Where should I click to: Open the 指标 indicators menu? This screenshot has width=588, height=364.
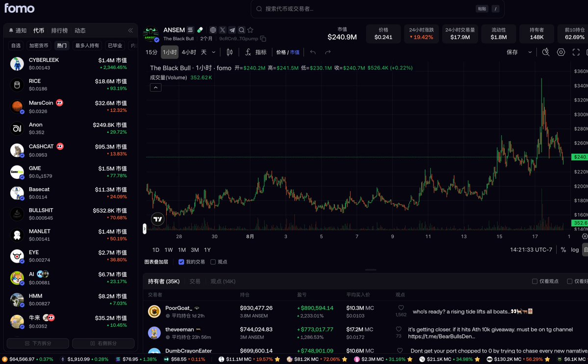pyautogui.click(x=256, y=52)
